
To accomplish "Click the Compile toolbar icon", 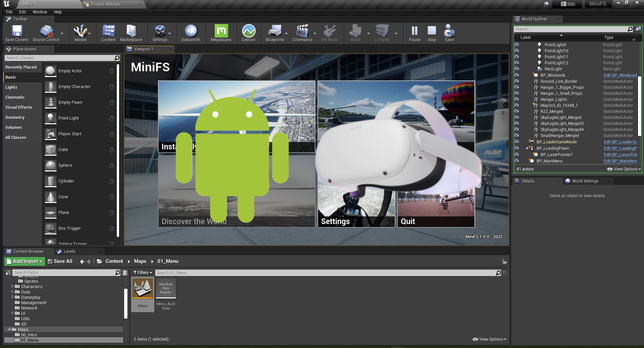I will click(382, 33).
